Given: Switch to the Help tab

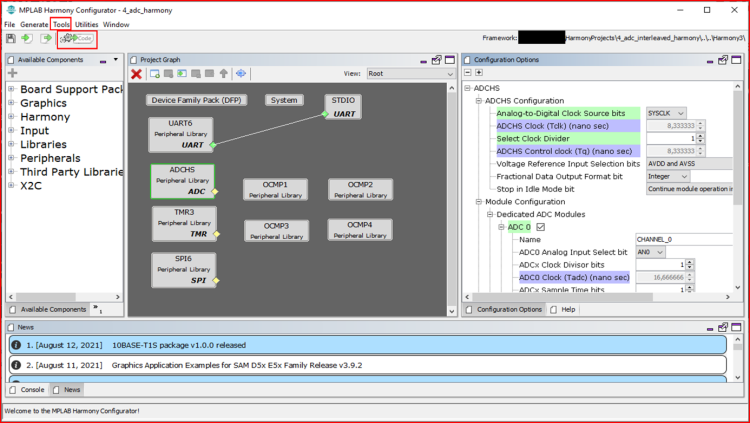Looking at the screenshot, I should [568, 309].
